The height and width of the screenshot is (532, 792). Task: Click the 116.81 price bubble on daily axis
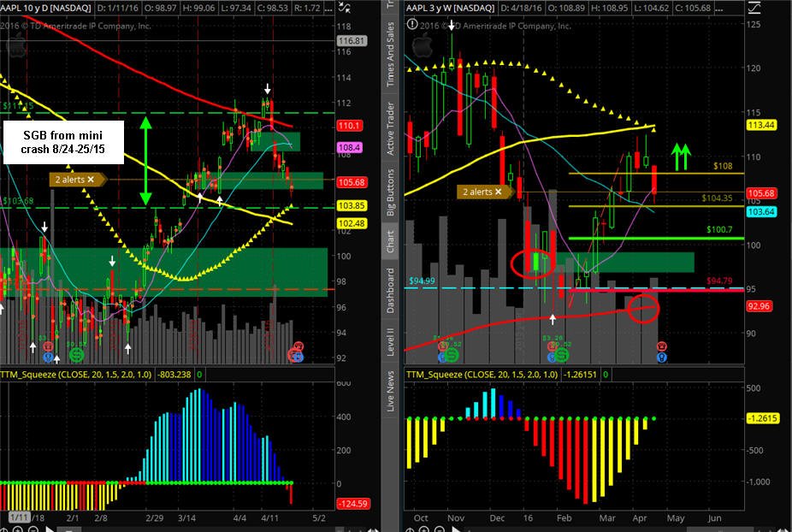pyautogui.click(x=352, y=41)
